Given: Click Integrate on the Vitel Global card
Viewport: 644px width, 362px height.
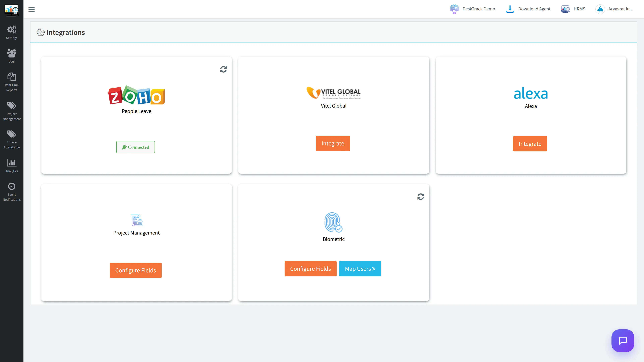Looking at the screenshot, I should click(333, 143).
